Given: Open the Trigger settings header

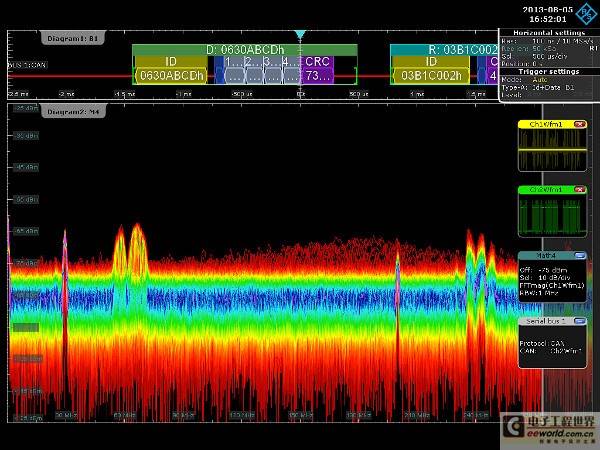Looking at the screenshot, I should click(549, 72).
